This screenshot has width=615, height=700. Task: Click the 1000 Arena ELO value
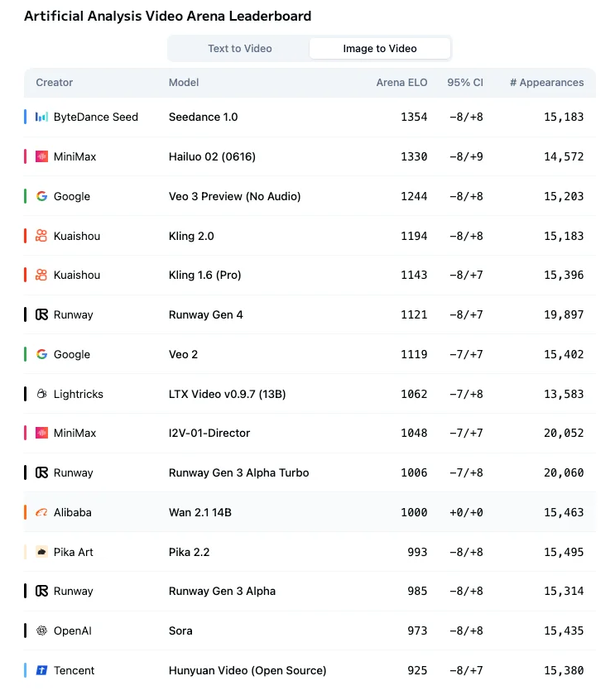414,512
